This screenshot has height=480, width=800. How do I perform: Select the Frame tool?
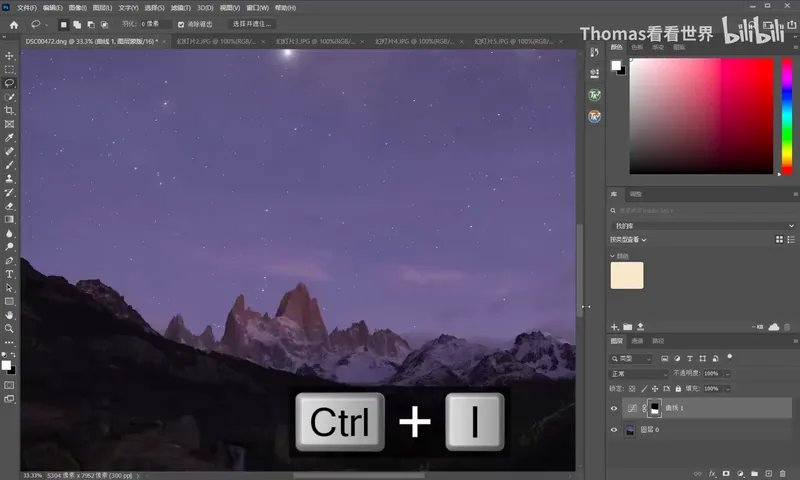tap(9, 124)
